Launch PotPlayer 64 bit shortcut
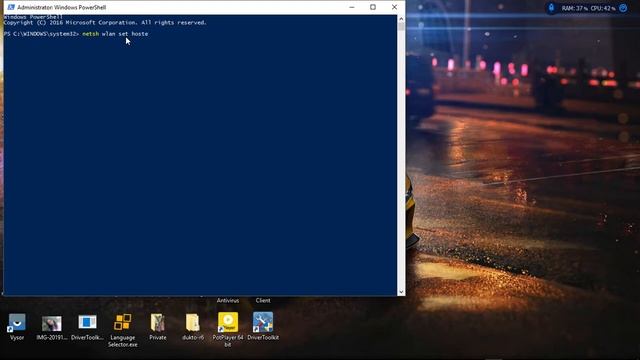The width and height of the screenshot is (640, 360). click(x=228, y=329)
